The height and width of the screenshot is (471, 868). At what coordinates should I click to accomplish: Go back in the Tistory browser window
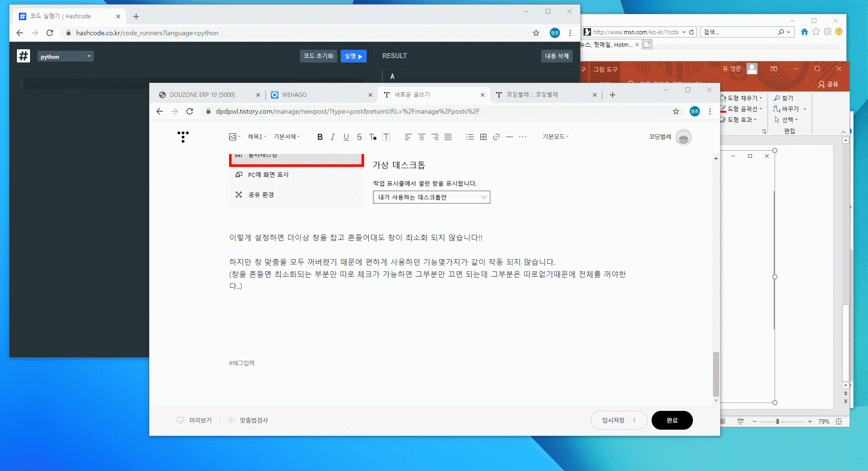click(x=160, y=111)
